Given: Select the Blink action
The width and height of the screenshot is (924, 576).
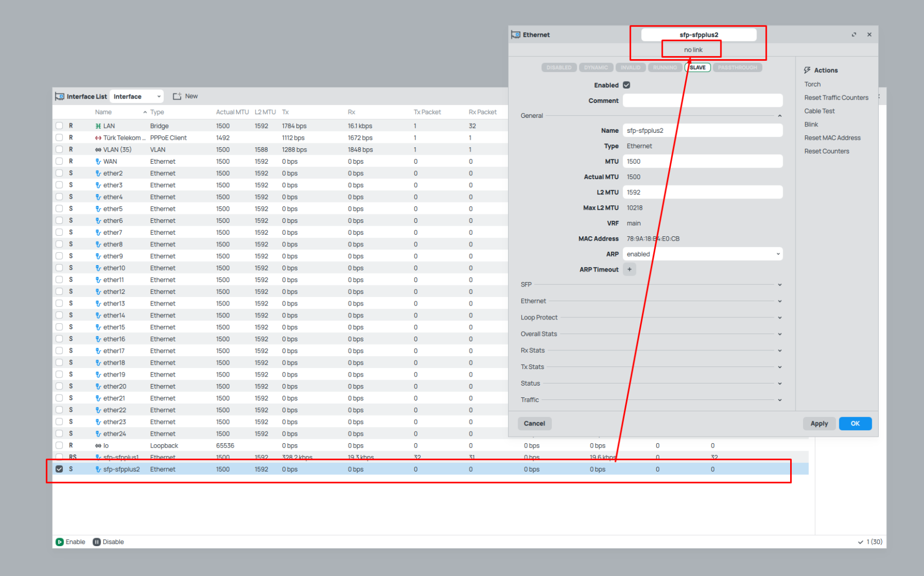Looking at the screenshot, I should [811, 124].
